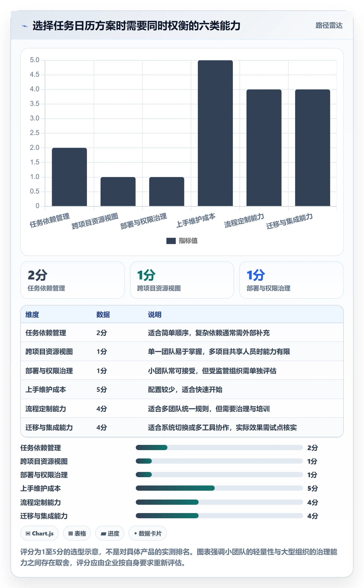The image size is (364, 588).
Task: Click the 部署与权限治理 progress bar
Action: pos(219,475)
